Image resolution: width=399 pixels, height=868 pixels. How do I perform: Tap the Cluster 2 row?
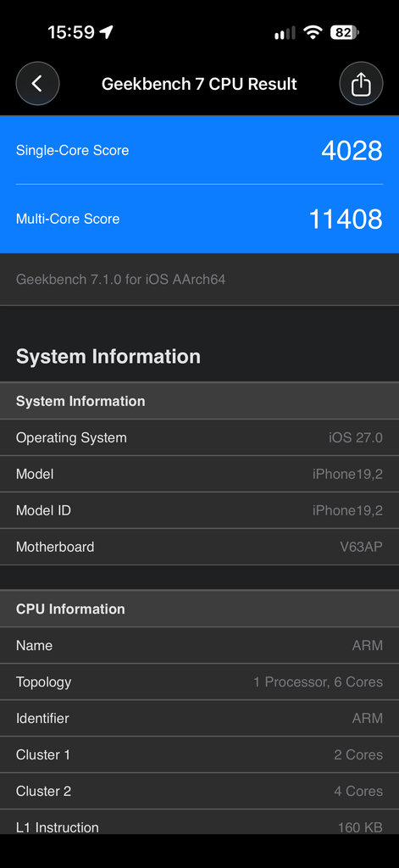click(199, 792)
